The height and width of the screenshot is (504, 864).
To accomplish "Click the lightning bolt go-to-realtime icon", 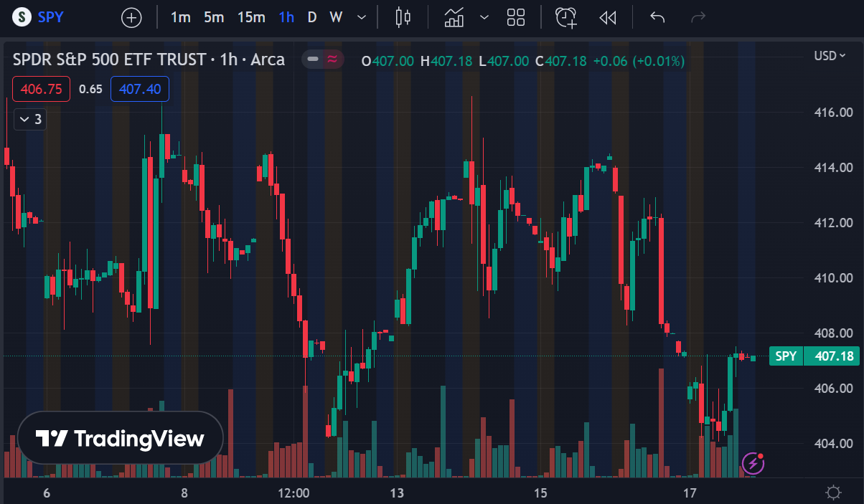I will [753, 463].
